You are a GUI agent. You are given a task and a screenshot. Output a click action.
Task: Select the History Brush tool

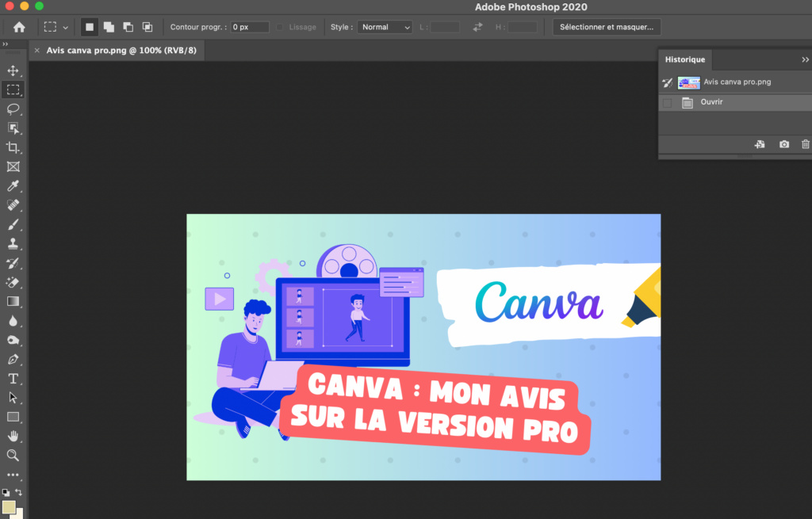(x=13, y=263)
